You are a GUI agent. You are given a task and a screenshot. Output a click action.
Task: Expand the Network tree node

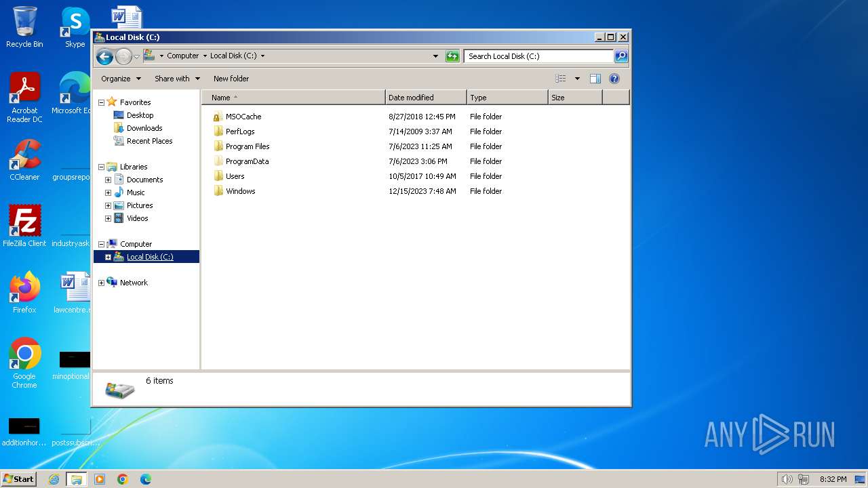(101, 283)
